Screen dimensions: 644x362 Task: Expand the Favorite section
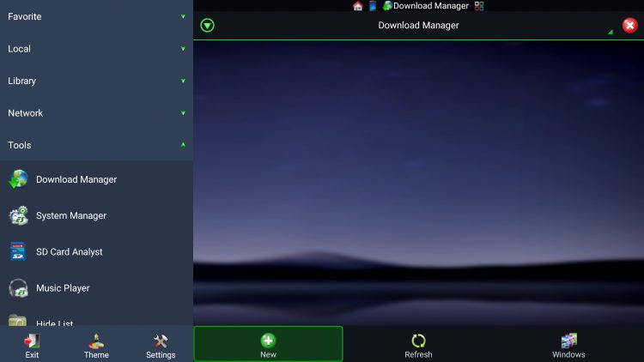point(96,16)
